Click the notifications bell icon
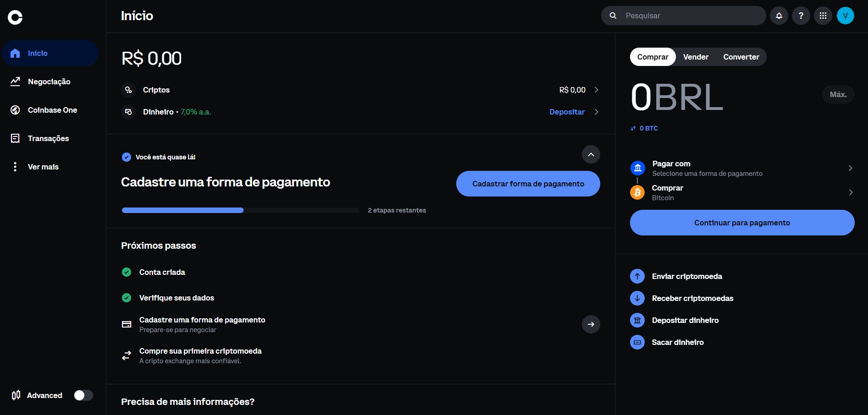The image size is (868, 415). [779, 15]
